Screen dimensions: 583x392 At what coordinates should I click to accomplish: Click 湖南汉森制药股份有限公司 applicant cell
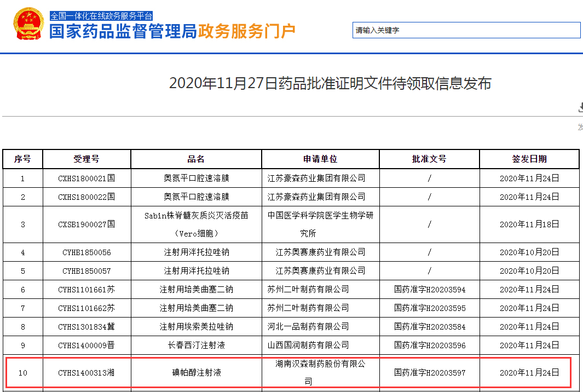pyautogui.click(x=320, y=373)
